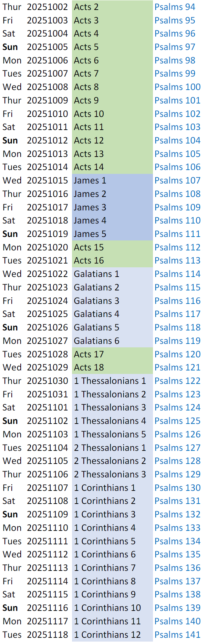
Task: Open the Psalms 119 link
Action: pyautogui.click(x=177, y=341)
